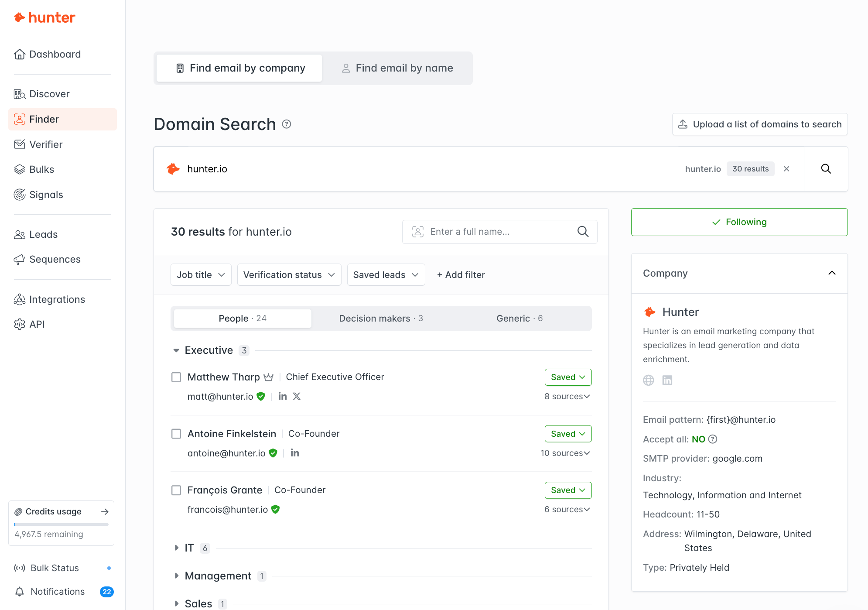Collapse the Company panel chevron
Screen dimensions: 868x610
832,273
